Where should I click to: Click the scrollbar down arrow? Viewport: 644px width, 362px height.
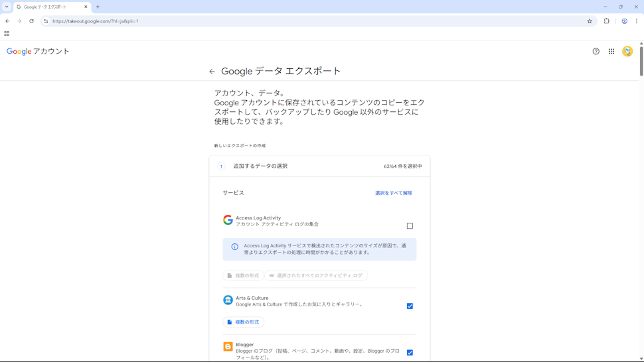(x=641, y=359)
